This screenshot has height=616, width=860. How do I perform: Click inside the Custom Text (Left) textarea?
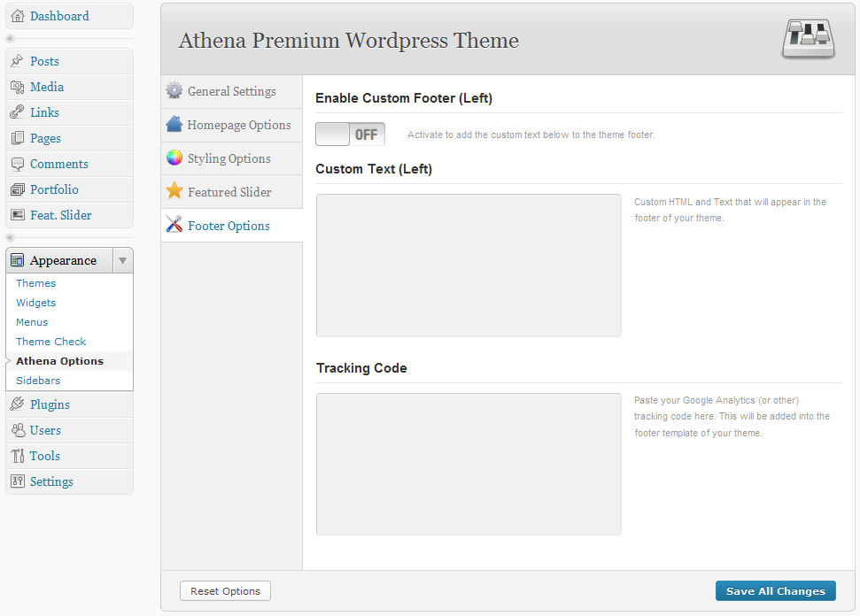pyautogui.click(x=469, y=266)
